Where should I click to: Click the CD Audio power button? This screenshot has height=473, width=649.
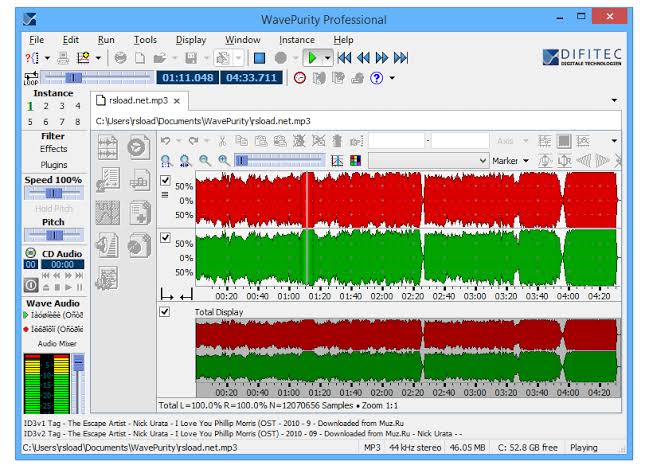coord(31,285)
